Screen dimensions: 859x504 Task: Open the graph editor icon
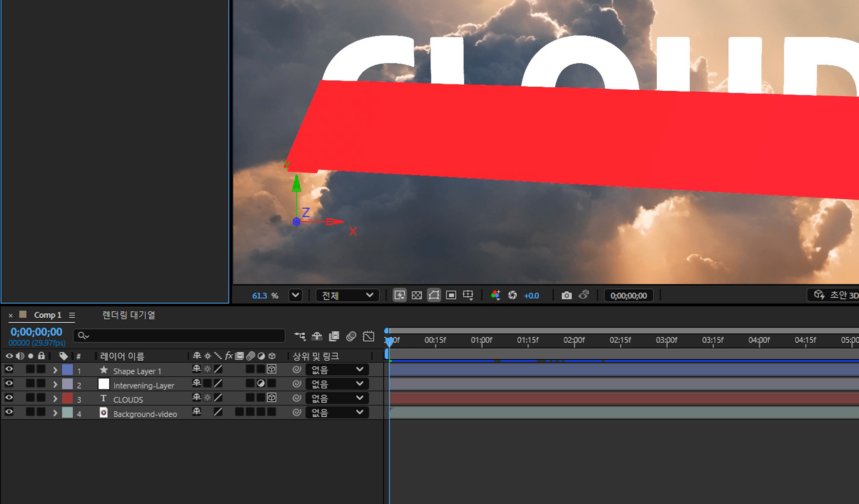tap(369, 336)
